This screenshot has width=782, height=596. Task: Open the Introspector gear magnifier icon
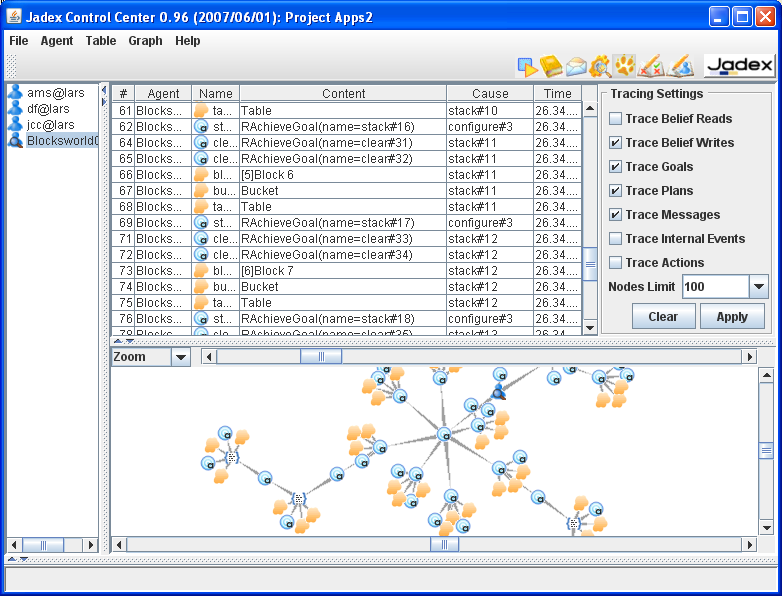(x=600, y=66)
